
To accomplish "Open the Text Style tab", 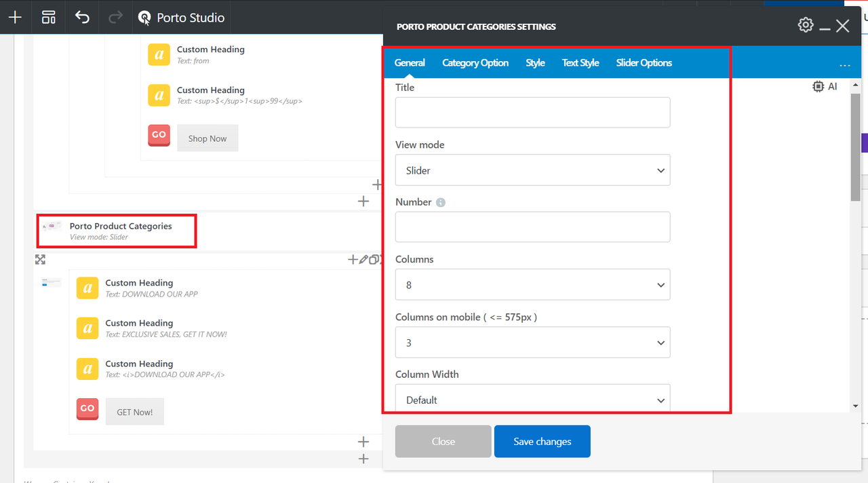I will (x=580, y=62).
